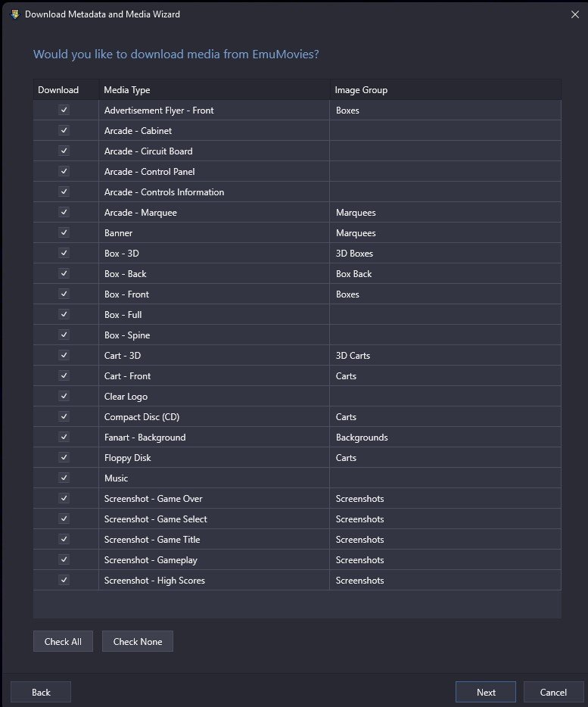Disable the Arcade - Marquee download checkbox
Viewport: 588px width, 707px height.
pos(64,212)
